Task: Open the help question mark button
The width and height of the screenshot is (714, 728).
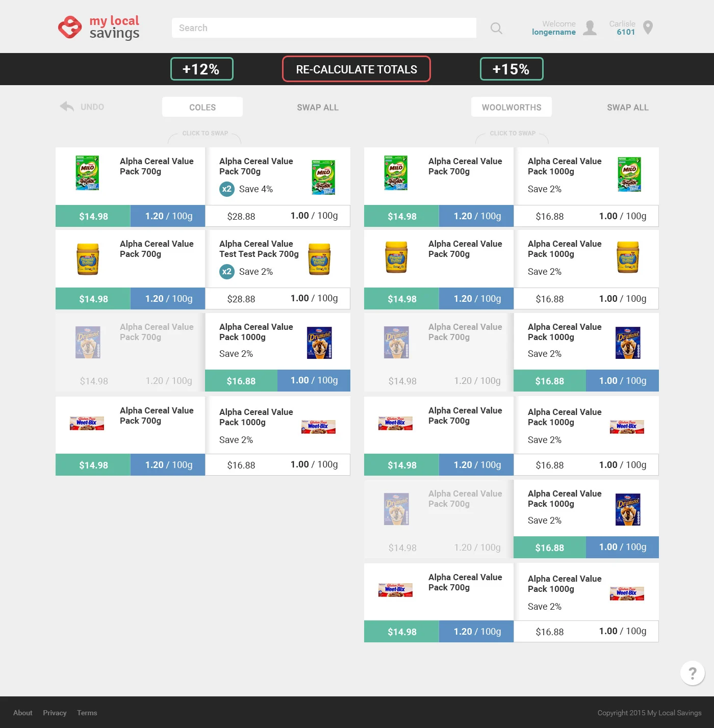Action: [x=693, y=673]
